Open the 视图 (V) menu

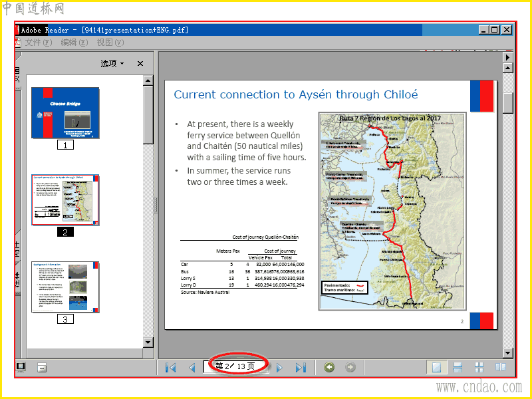[x=110, y=43]
